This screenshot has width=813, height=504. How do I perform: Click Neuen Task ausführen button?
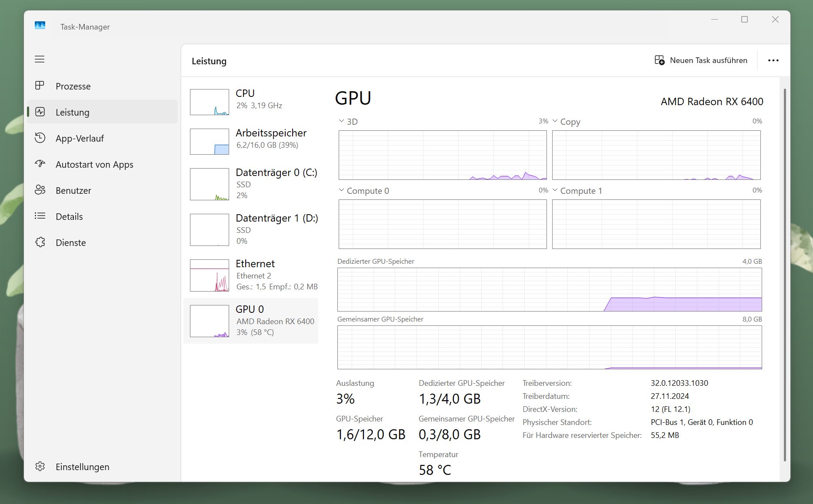[701, 60]
